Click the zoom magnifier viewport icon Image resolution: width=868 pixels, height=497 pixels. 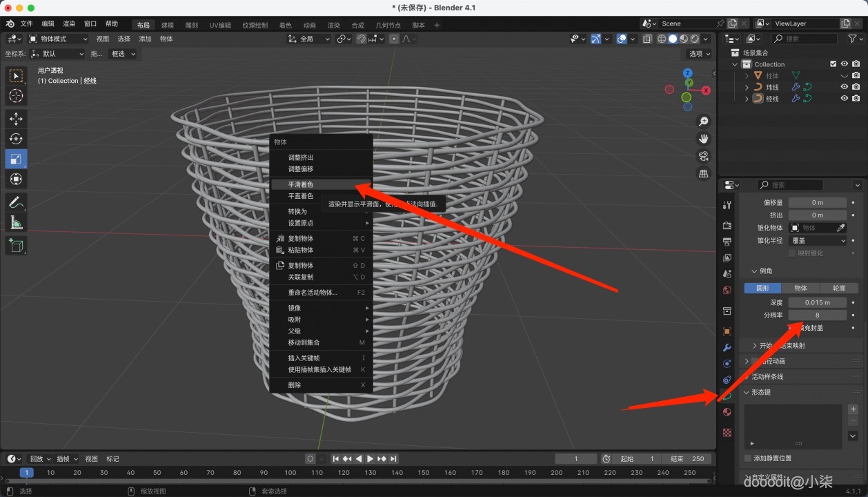coord(704,121)
